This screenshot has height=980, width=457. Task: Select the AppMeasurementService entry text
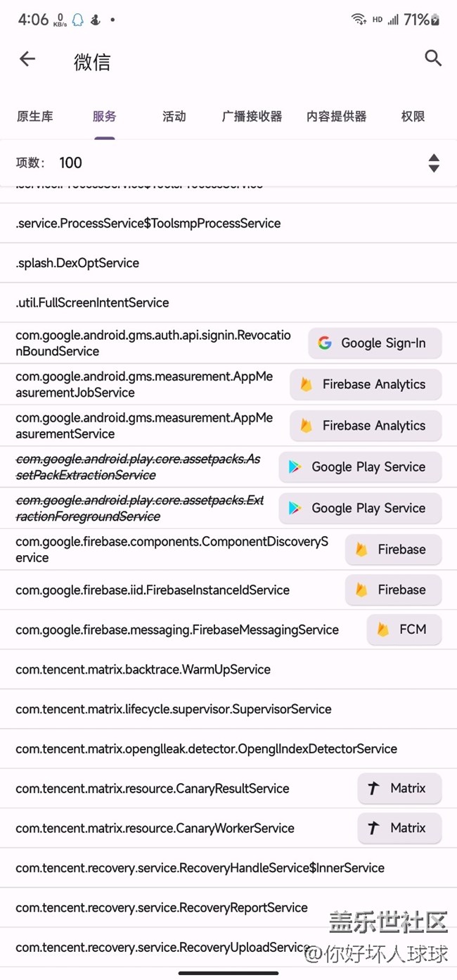coord(144,426)
